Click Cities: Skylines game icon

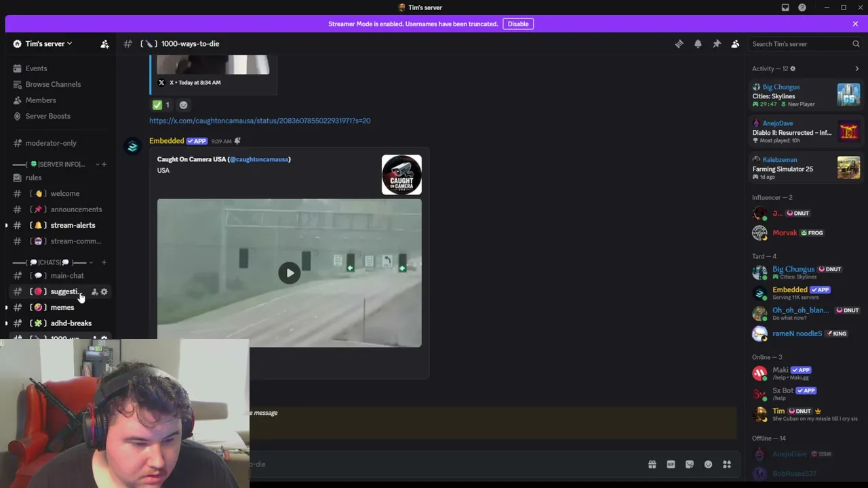[x=848, y=95]
